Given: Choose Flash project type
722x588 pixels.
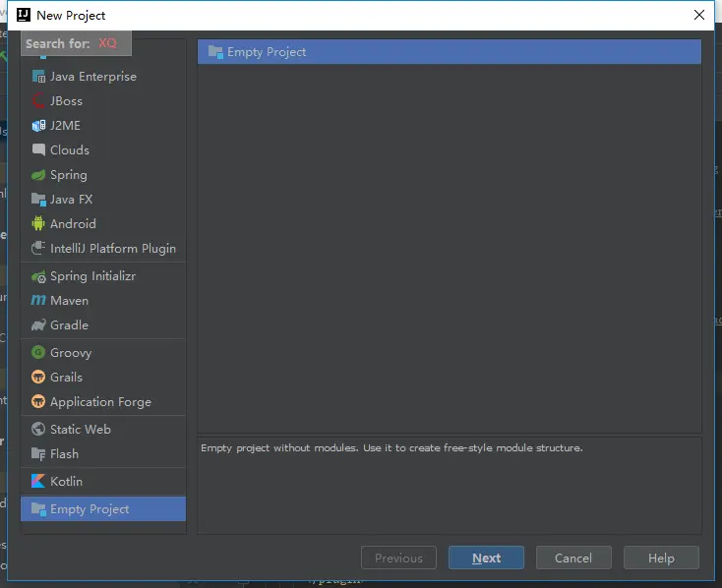Looking at the screenshot, I should coord(103,454).
